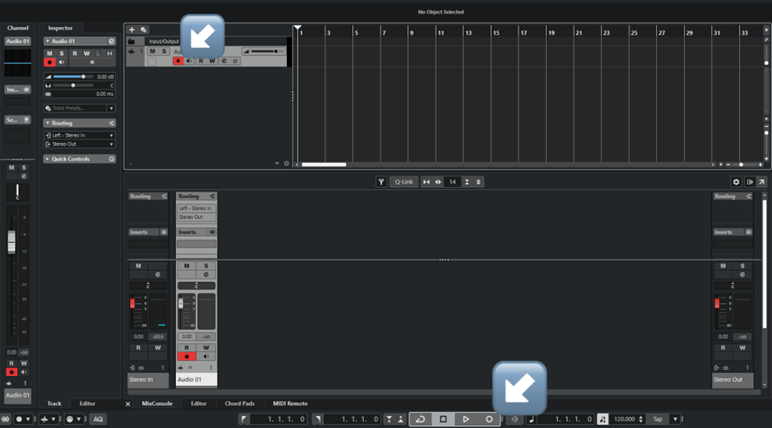Enable record on Audio 01 track header

178,61
